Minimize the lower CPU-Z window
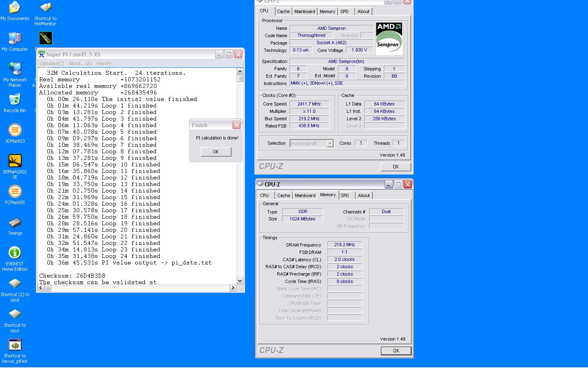The image size is (588, 368). [389, 184]
